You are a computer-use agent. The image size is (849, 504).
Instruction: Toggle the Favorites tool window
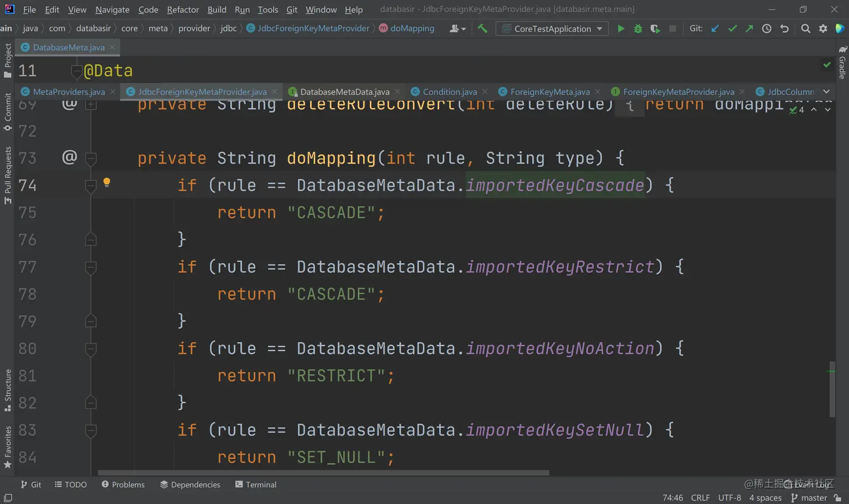7,447
